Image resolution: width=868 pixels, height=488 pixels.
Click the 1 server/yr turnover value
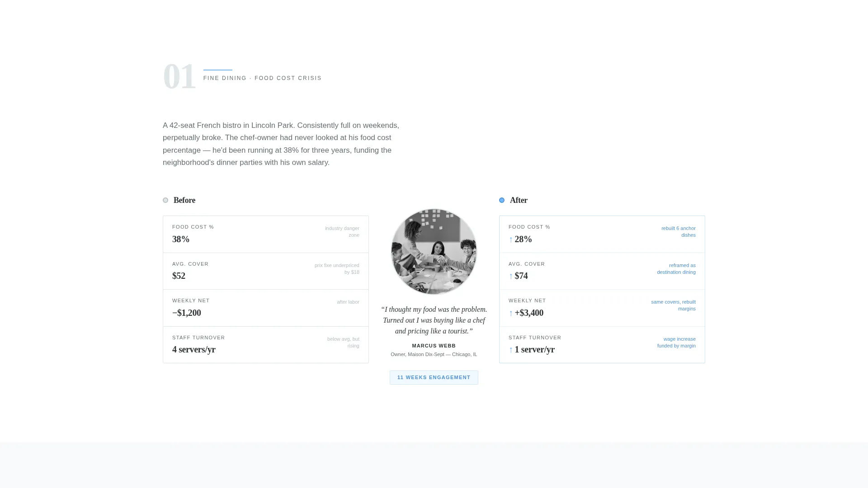[x=535, y=349]
